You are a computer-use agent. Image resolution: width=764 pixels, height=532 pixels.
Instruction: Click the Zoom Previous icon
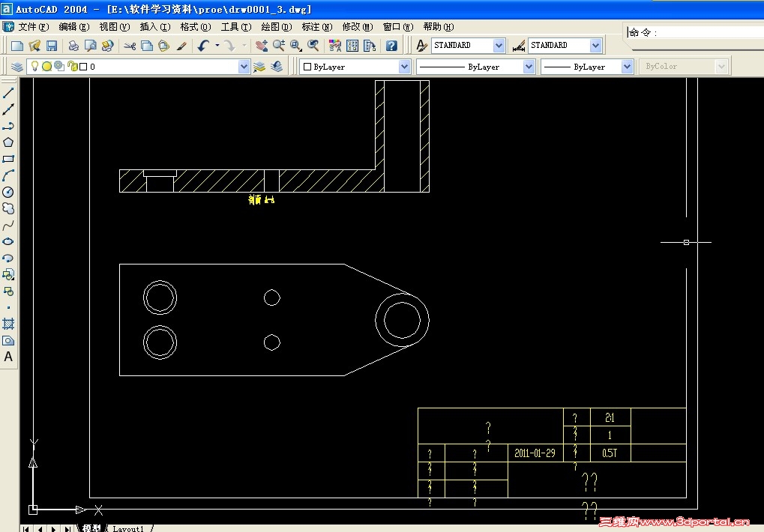(313, 46)
